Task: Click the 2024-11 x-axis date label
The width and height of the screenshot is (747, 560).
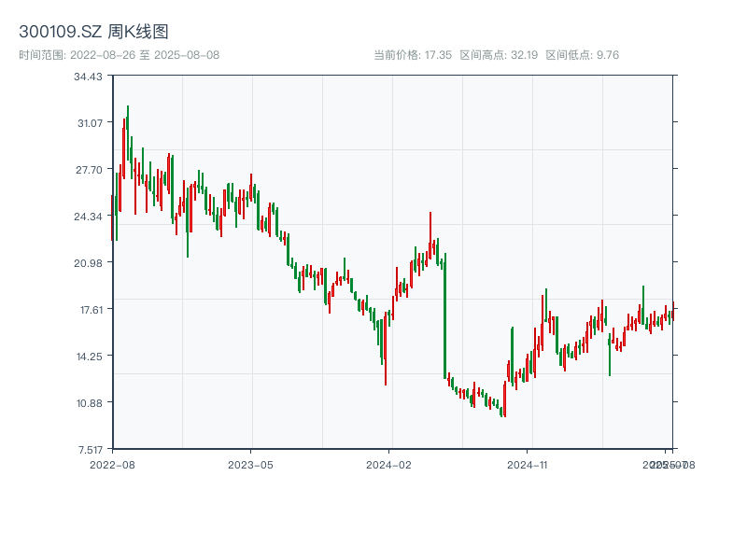Action: 528,464
